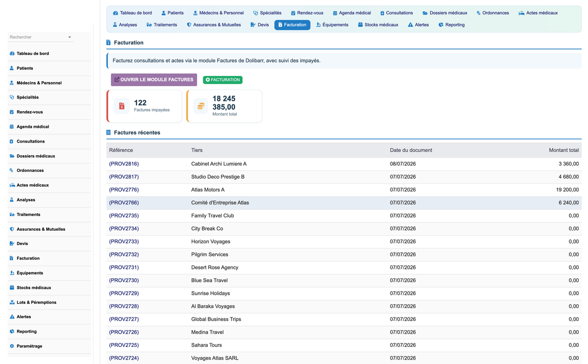This screenshot has width=588, height=364.
Task: Click the Agenda médical icon in sidebar
Action: coord(12,127)
